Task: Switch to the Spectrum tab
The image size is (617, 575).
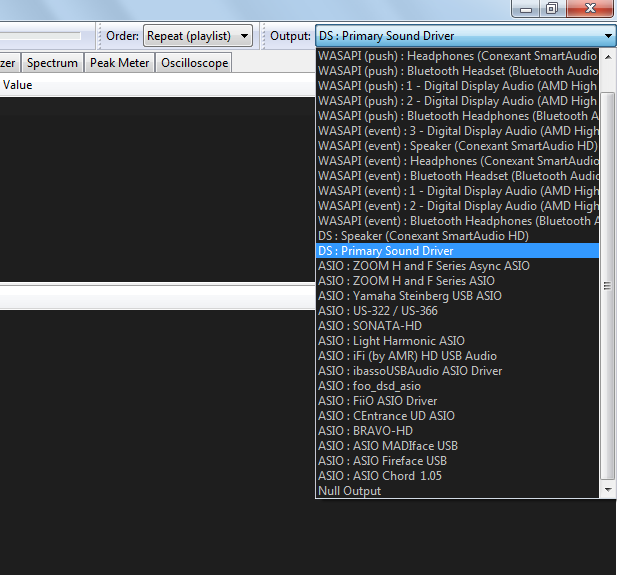Action: pyautogui.click(x=52, y=63)
